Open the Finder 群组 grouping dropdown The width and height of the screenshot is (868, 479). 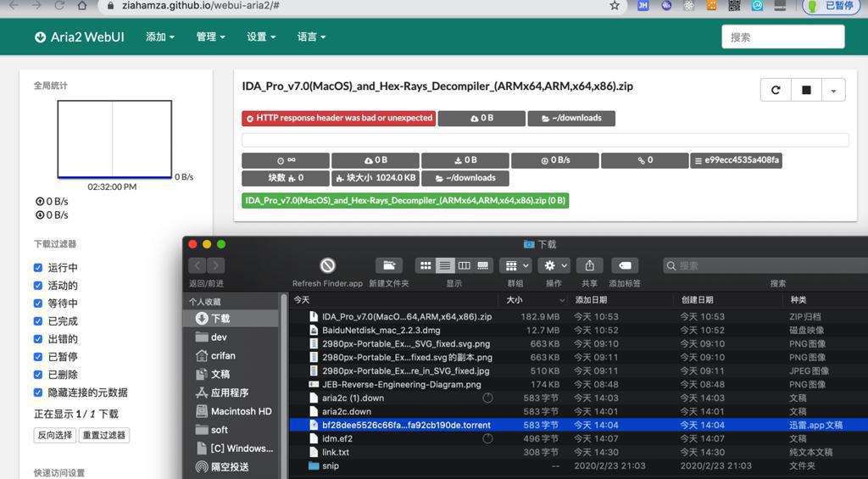click(516, 266)
